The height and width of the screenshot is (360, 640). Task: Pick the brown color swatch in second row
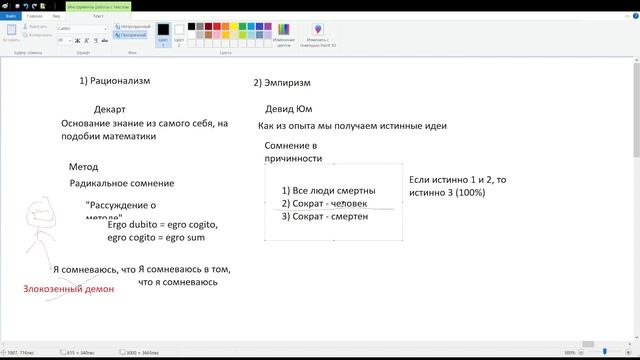[209, 35]
